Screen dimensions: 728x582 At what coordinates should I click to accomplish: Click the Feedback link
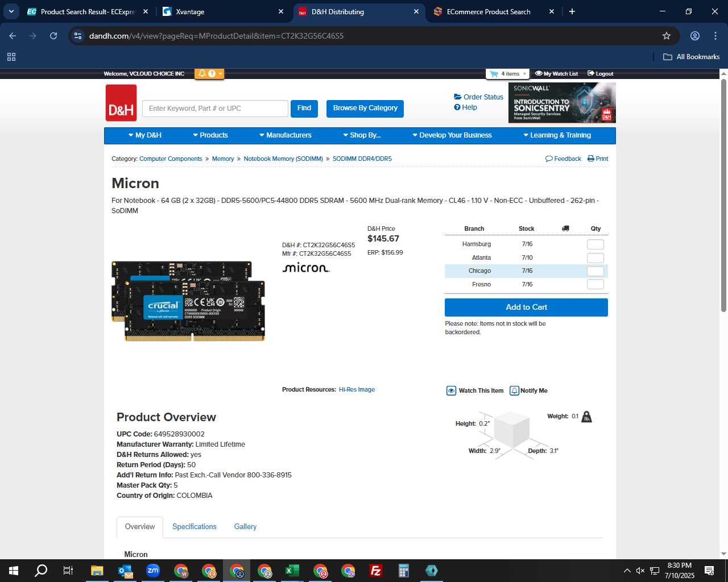563,159
